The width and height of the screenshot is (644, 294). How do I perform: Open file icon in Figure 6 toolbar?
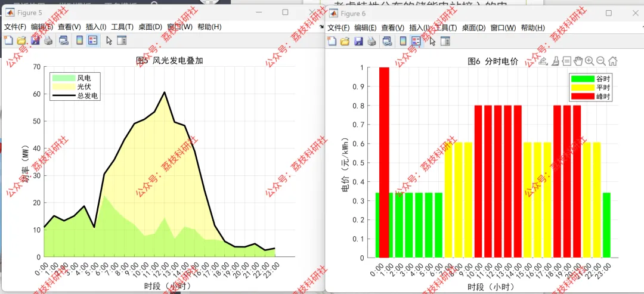[x=345, y=41]
